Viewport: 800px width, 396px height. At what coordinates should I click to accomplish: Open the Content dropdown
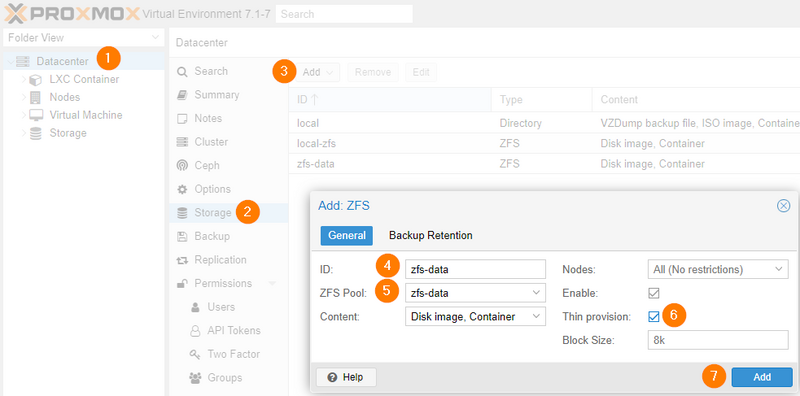536,316
